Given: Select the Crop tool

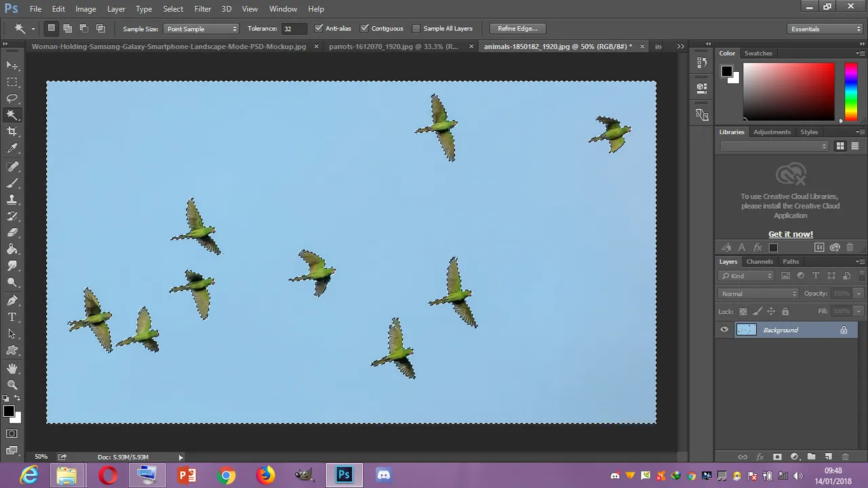Looking at the screenshot, I should [x=12, y=131].
